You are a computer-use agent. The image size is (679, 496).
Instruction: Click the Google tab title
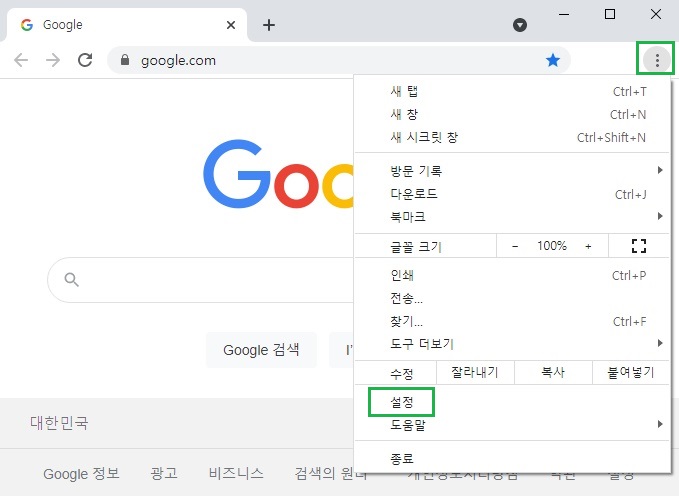coord(63,25)
